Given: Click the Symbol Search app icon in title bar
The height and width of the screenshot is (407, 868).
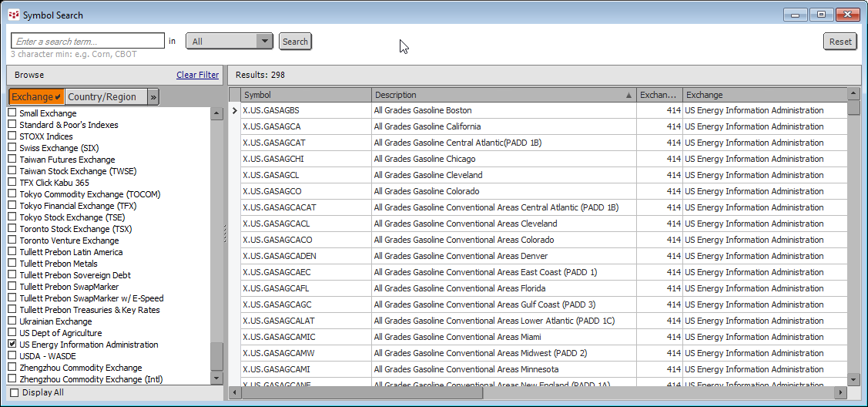Looking at the screenshot, I should click(x=13, y=15).
